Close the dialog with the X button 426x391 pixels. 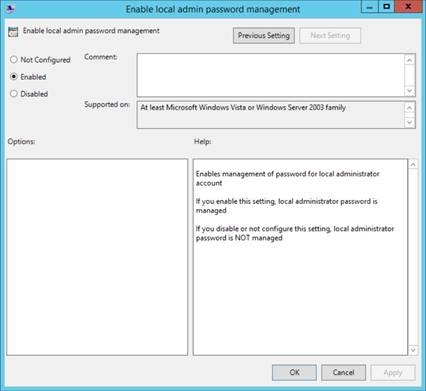pyautogui.click(x=408, y=7)
